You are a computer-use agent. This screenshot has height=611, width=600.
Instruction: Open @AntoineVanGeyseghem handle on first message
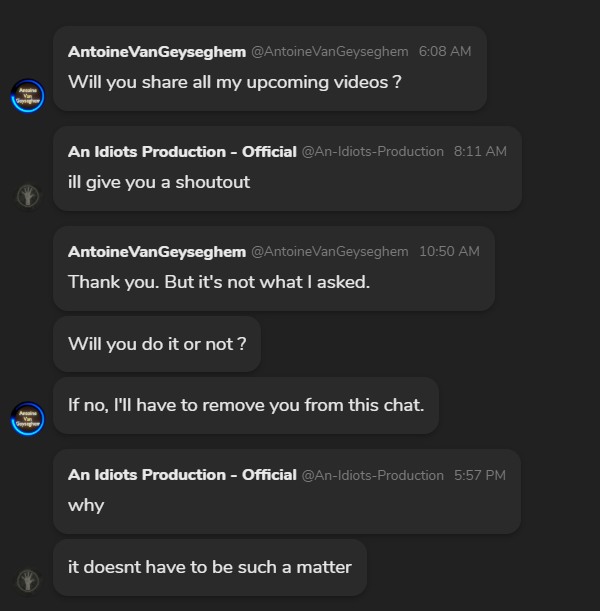click(x=330, y=51)
